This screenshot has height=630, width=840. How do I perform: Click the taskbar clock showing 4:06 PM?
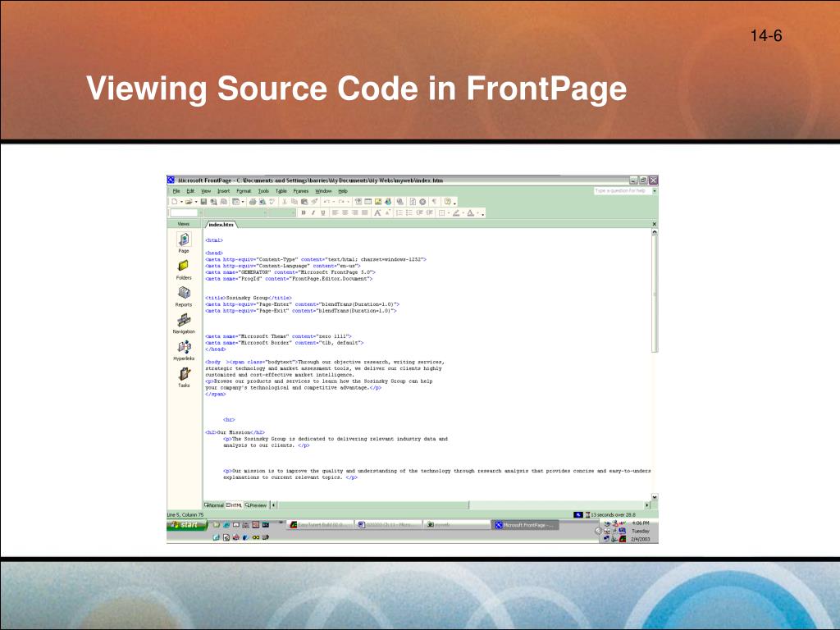coord(640,523)
